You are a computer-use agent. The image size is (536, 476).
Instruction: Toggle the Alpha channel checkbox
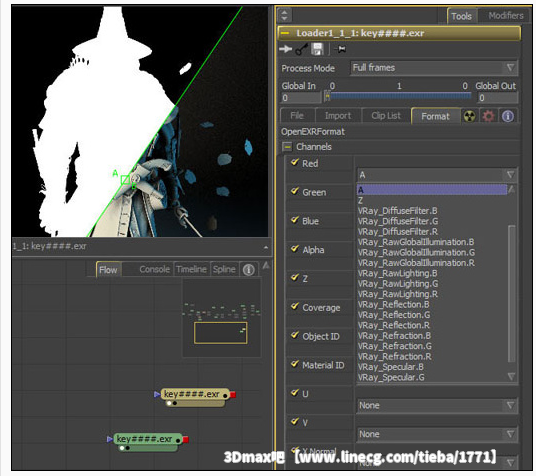[x=294, y=248]
